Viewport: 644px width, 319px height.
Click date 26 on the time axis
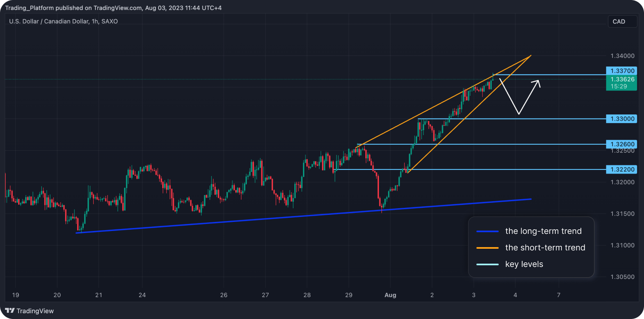tap(224, 295)
